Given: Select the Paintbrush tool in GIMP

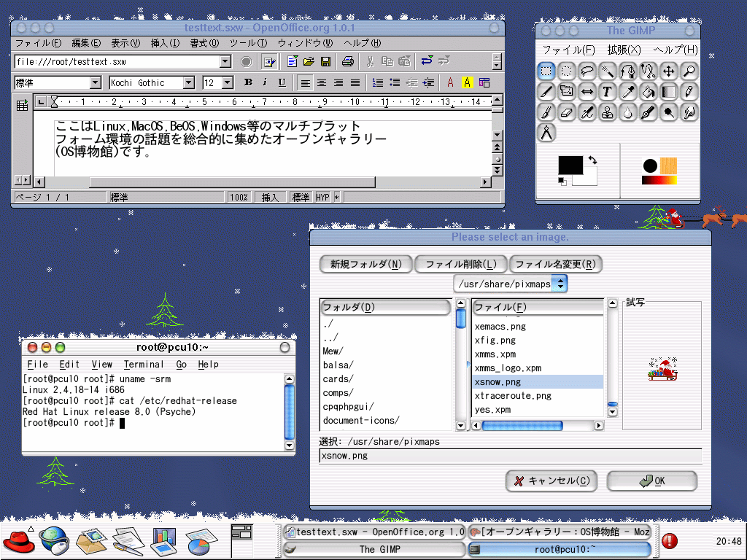Looking at the screenshot, I should [x=546, y=112].
